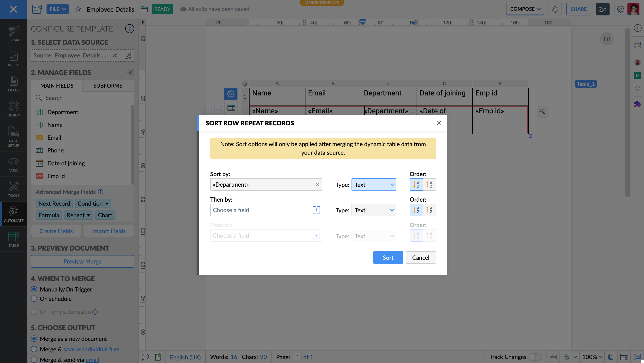Click the Then by Choose a field input
Viewport: 644px width, 363px height.
tap(266, 210)
